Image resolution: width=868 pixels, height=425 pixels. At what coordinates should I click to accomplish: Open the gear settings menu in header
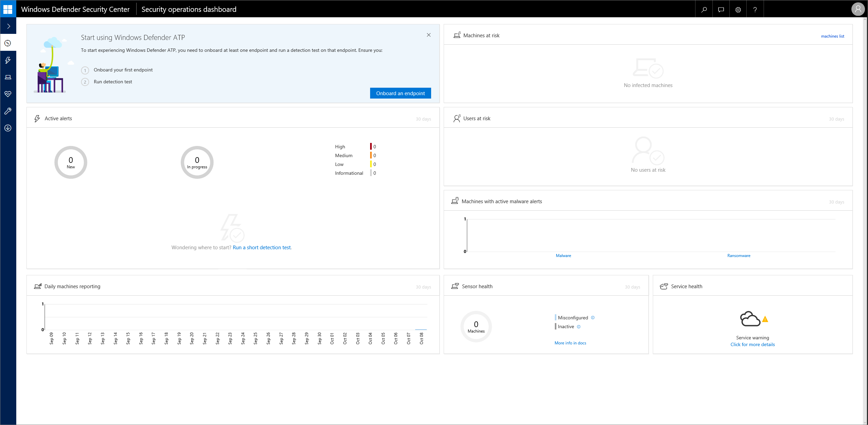coord(738,9)
